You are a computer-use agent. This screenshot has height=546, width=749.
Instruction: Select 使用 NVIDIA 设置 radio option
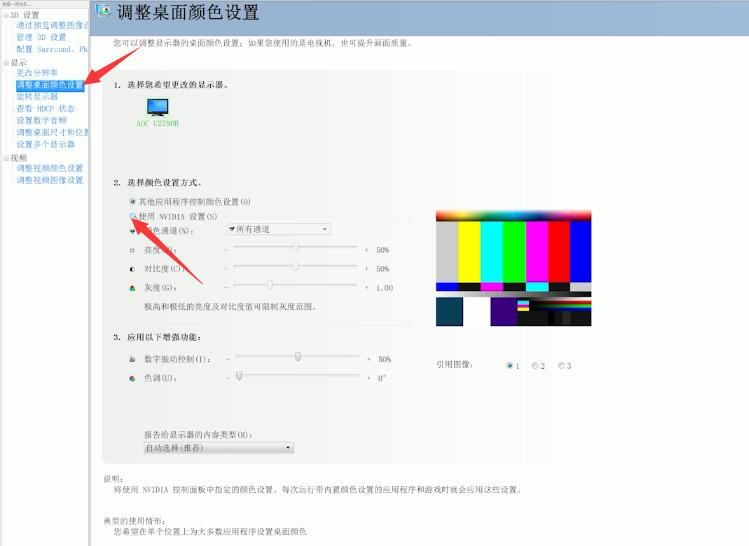132,216
